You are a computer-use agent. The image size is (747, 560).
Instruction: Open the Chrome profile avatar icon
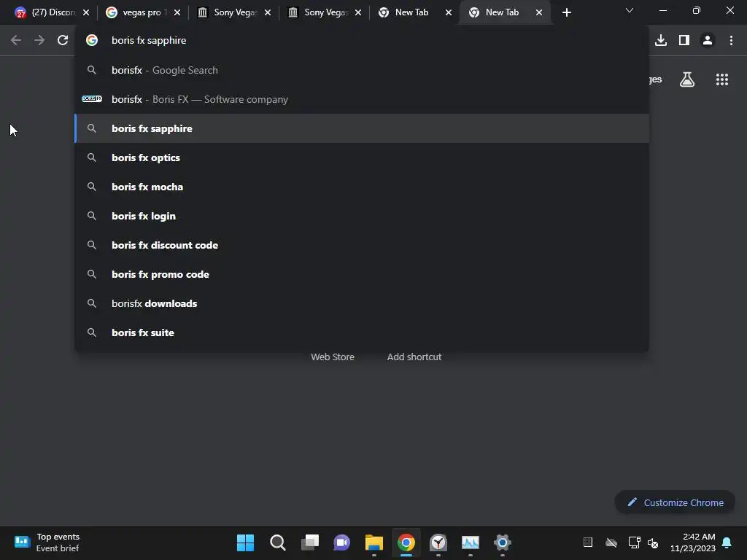click(x=708, y=41)
